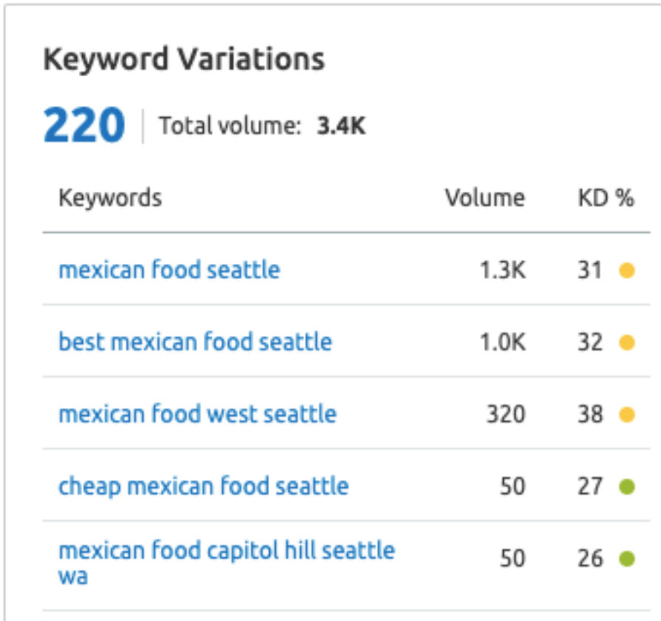
Task: Sort by the Volume column header
Action: point(484,197)
